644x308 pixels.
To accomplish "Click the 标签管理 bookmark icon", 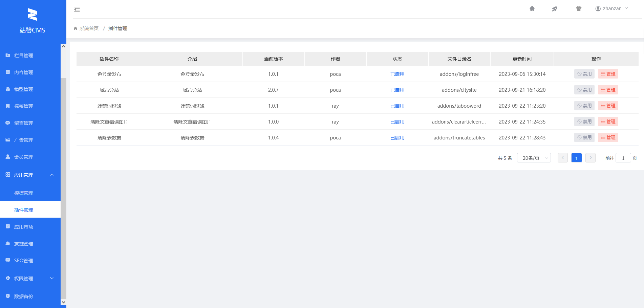I will click(x=8, y=106).
